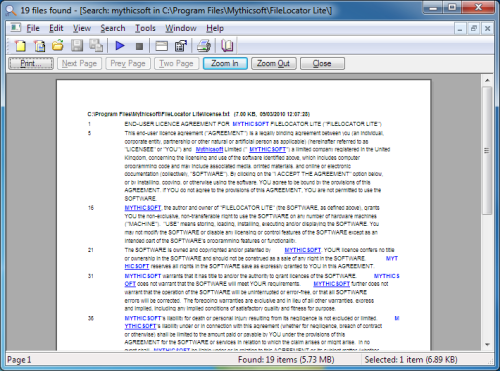Click the Print... button
This screenshot has width=500, height=371.
31,63
